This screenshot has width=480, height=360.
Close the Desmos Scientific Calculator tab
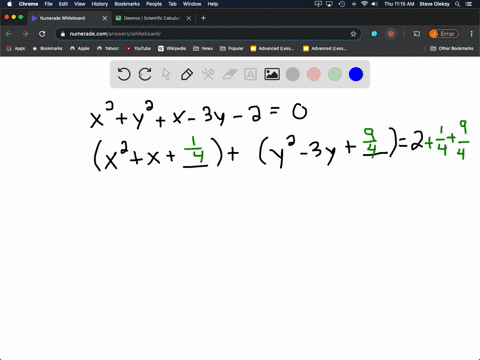coord(189,18)
